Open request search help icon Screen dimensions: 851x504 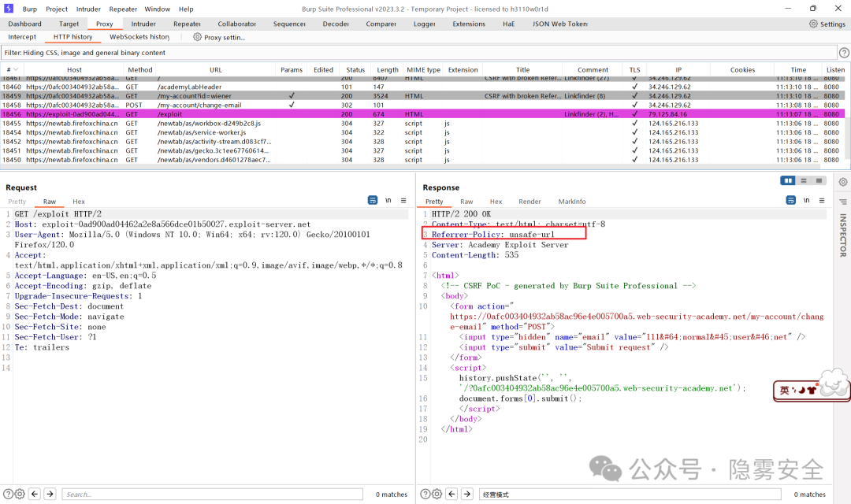tap(8, 495)
